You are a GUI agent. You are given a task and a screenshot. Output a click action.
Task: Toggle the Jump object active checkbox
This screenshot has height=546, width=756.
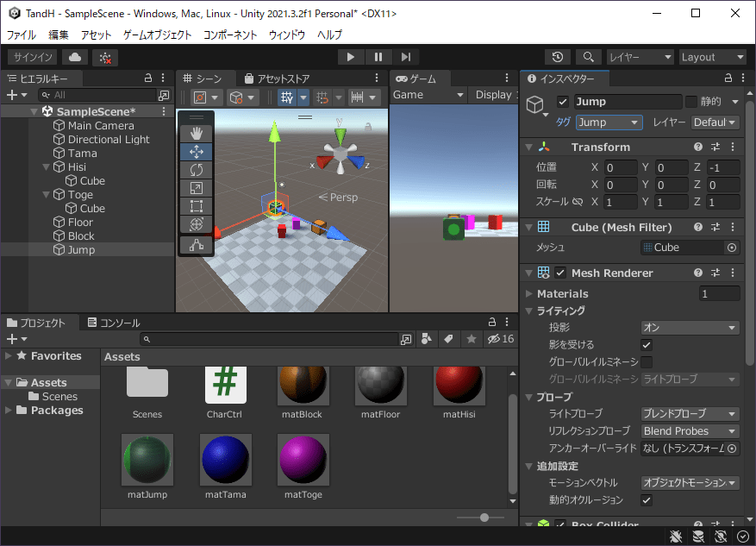[x=563, y=102]
